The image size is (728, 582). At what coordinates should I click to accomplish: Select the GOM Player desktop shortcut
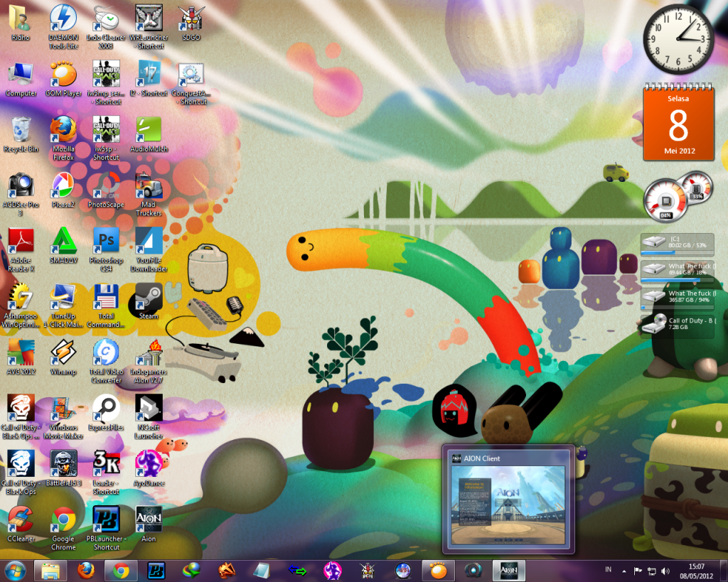point(63,79)
